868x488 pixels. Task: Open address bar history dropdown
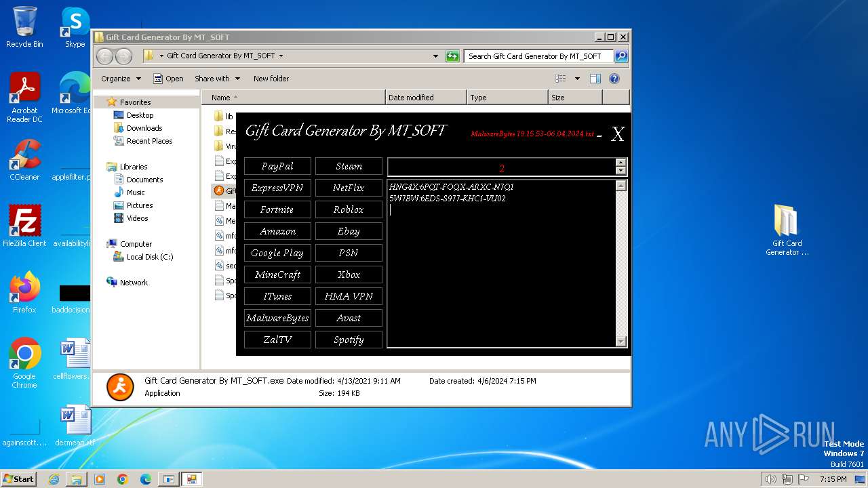(435, 56)
